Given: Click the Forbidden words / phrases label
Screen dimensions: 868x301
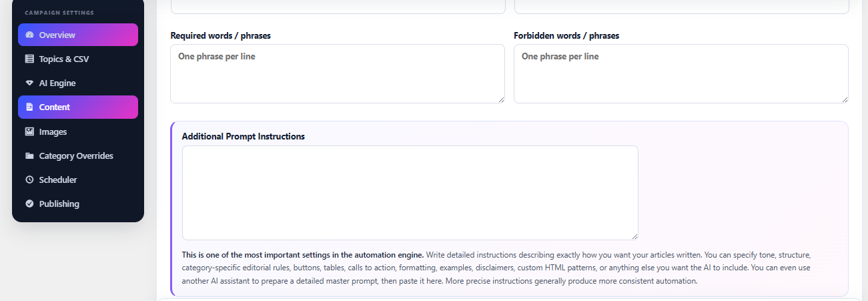Looking at the screenshot, I should [566, 35].
